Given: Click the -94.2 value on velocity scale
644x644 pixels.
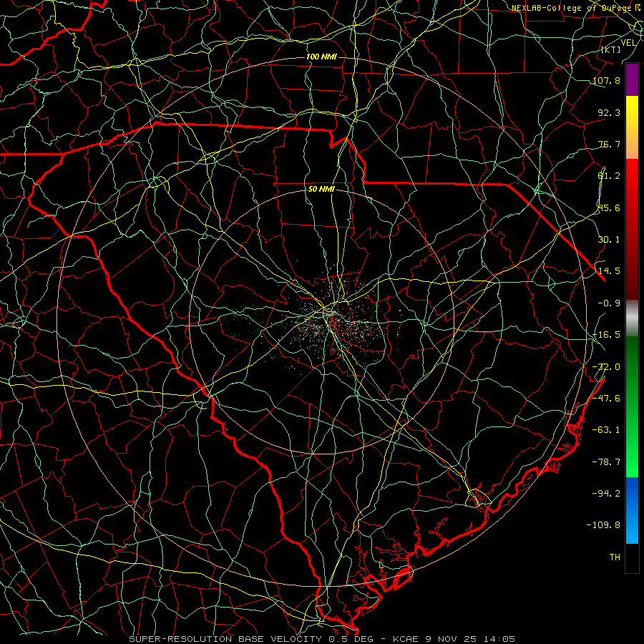Looking at the screenshot, I should point(606,493).
